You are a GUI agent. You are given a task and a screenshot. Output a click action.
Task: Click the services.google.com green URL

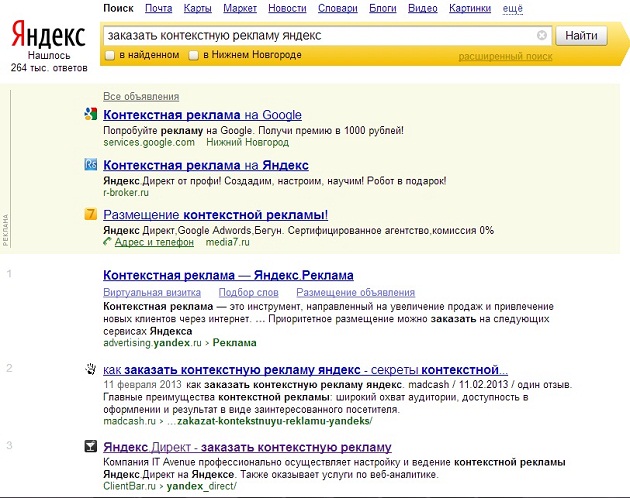click(x=149, y=142)
